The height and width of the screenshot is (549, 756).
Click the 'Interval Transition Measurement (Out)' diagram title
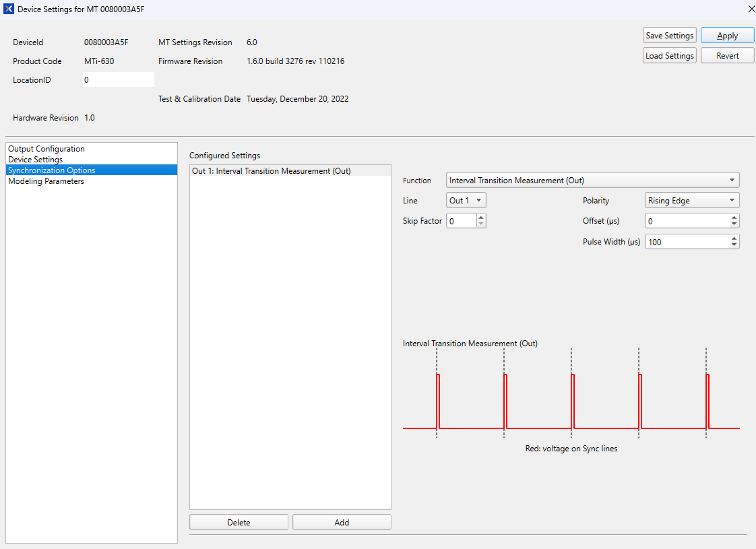[470, 344]
